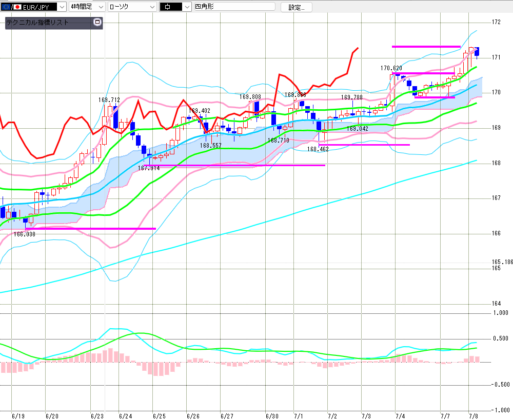Click the 168.462 low price label
The width and height of the screenshot is (513, 420).
click(318, 149)
